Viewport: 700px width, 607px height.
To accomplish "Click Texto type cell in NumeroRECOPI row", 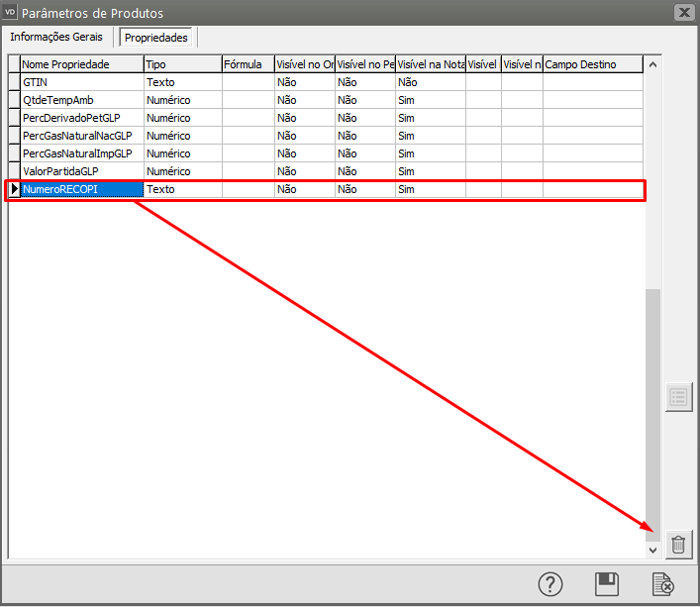I will click(x=183, y=189).
